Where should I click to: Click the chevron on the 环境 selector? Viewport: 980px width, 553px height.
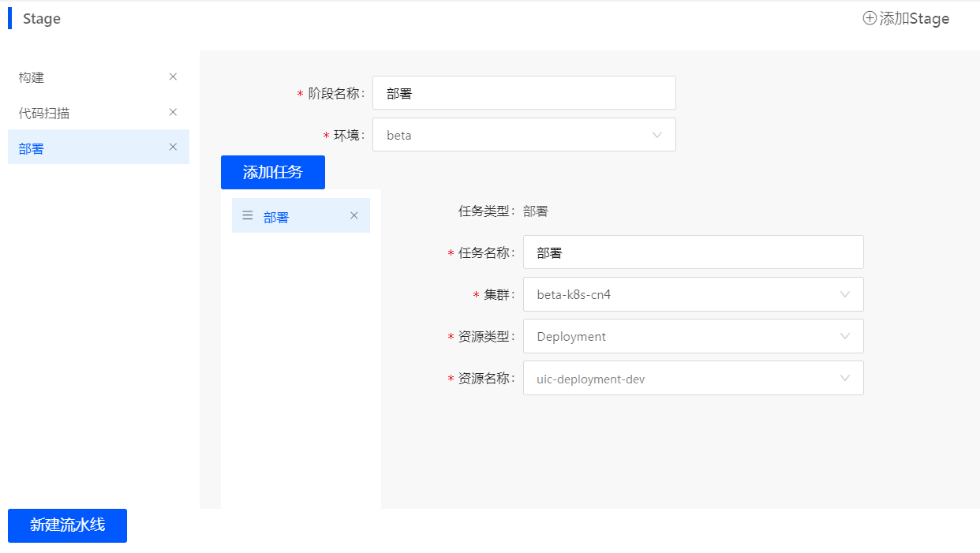click(657, 135)
